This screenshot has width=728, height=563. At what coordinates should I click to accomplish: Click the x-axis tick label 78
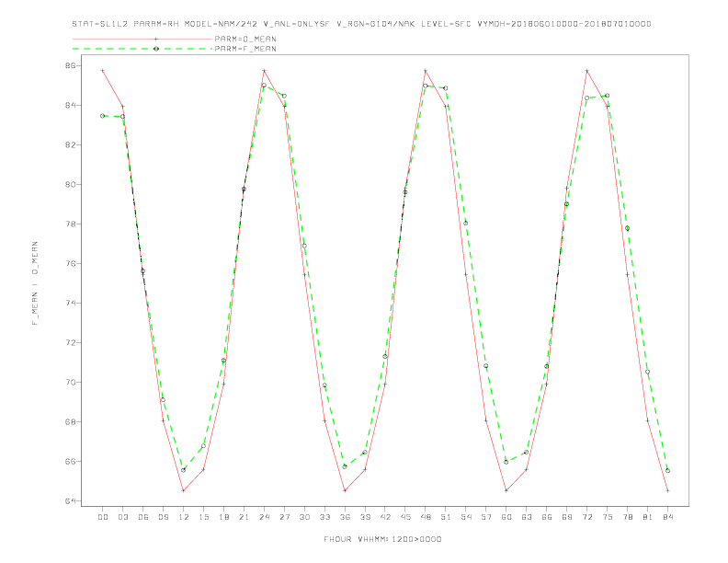point(628,517)
